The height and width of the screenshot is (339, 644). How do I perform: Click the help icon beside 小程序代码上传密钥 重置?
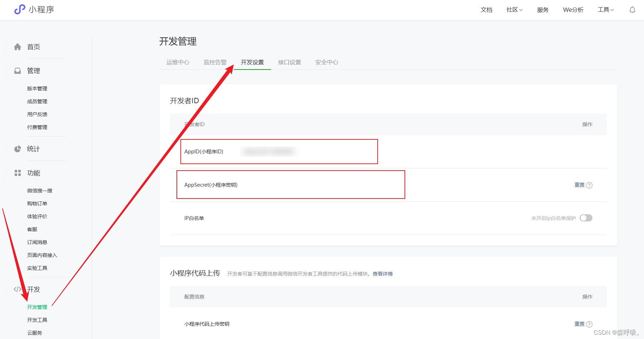[590, 324]
